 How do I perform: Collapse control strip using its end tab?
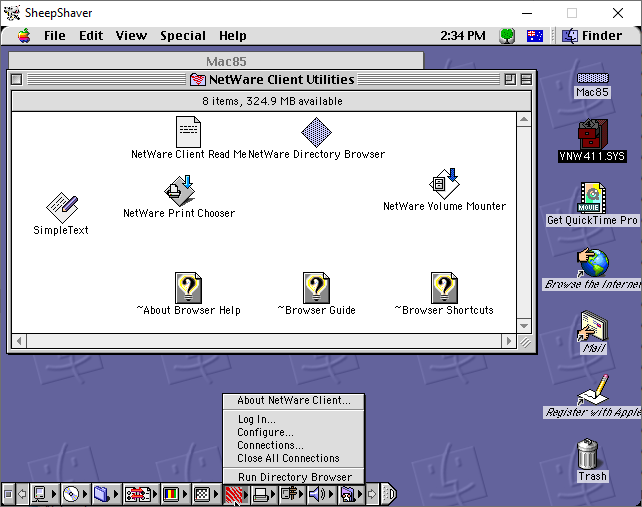(x=389, y=494)
